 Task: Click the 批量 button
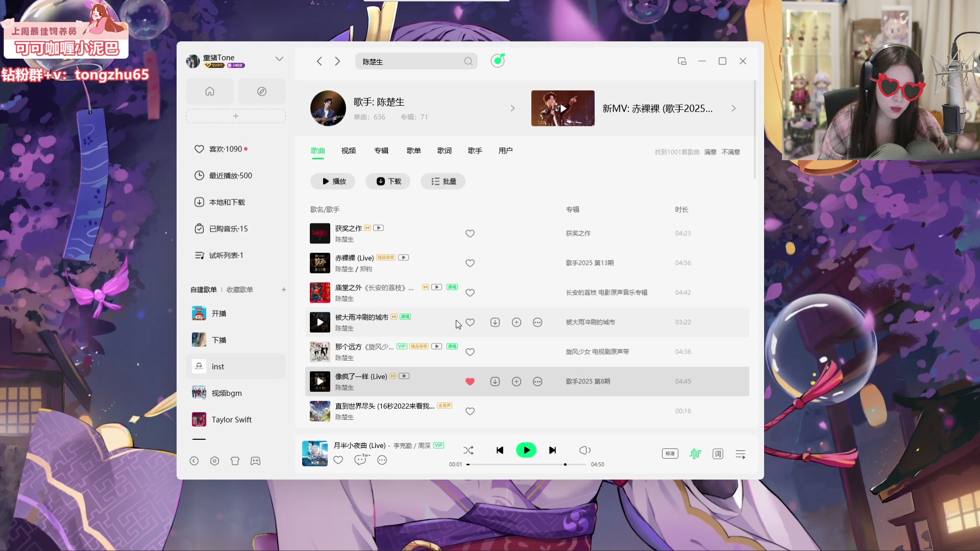coord(443,181)
